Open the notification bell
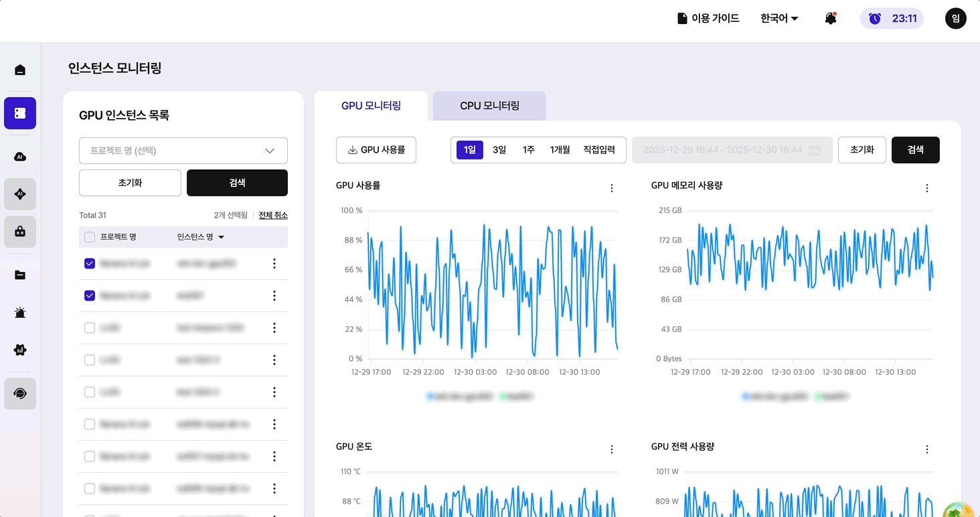Image resolution: width=980 pixels, height=517 pixels. (x=831, y=19)
